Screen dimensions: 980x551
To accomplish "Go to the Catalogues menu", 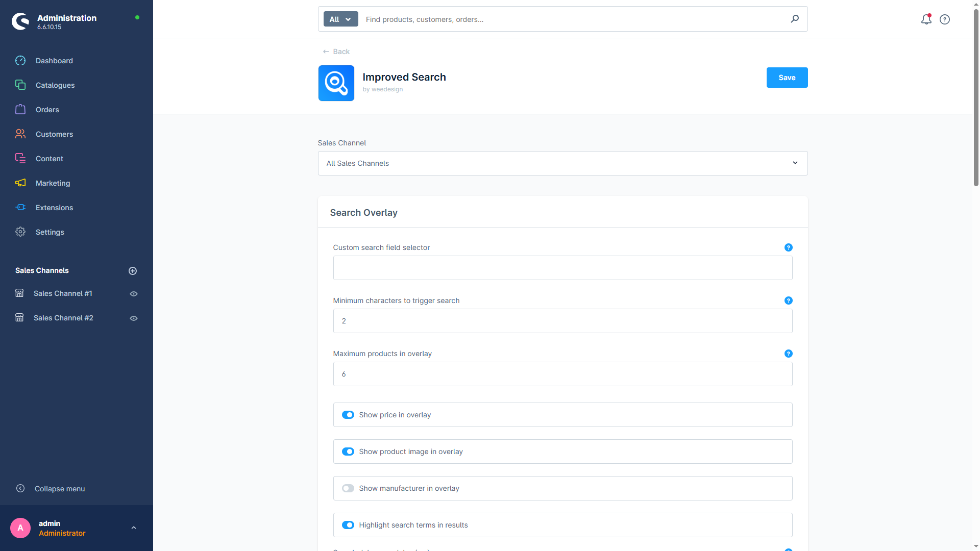I will tap(55, 85).
